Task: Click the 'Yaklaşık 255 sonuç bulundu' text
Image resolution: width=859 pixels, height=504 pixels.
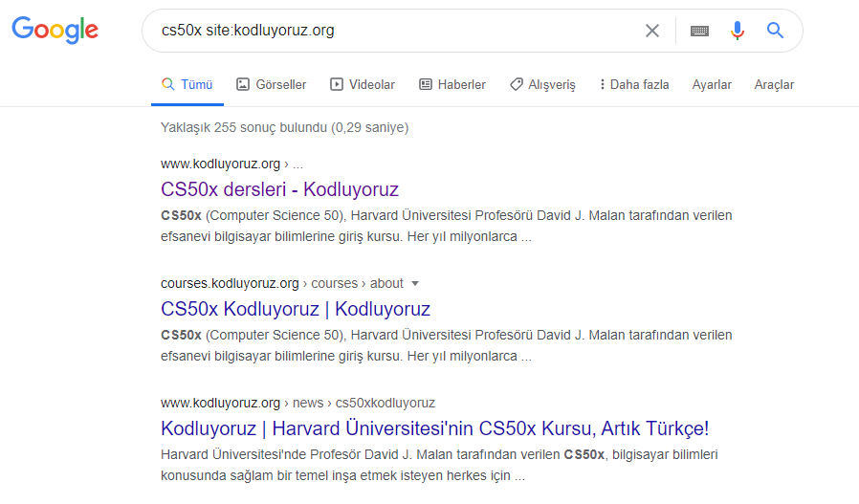Action: tap(284, 127)
